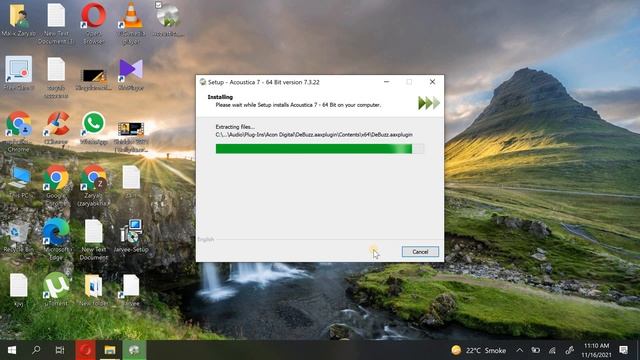Image resolution: width=640 pixels, height=360 pixels.
Task: Select the WhatsApp desktop shortcut
Action: click(x=93, y=128)
